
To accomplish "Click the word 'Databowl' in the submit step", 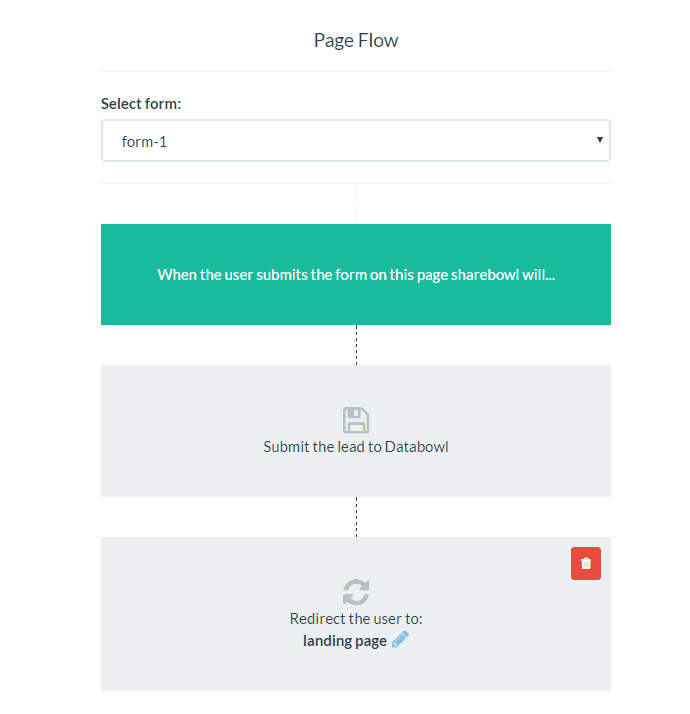I will coord(417,447).
